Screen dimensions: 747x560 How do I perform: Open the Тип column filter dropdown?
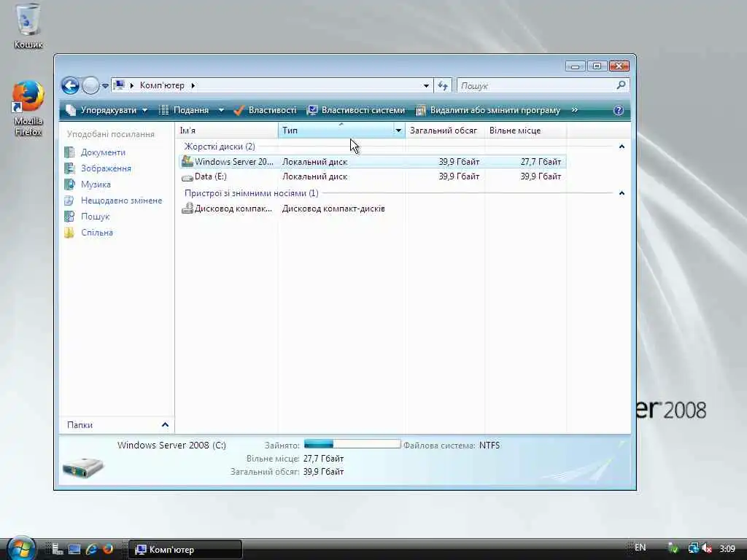click(398, 131)
